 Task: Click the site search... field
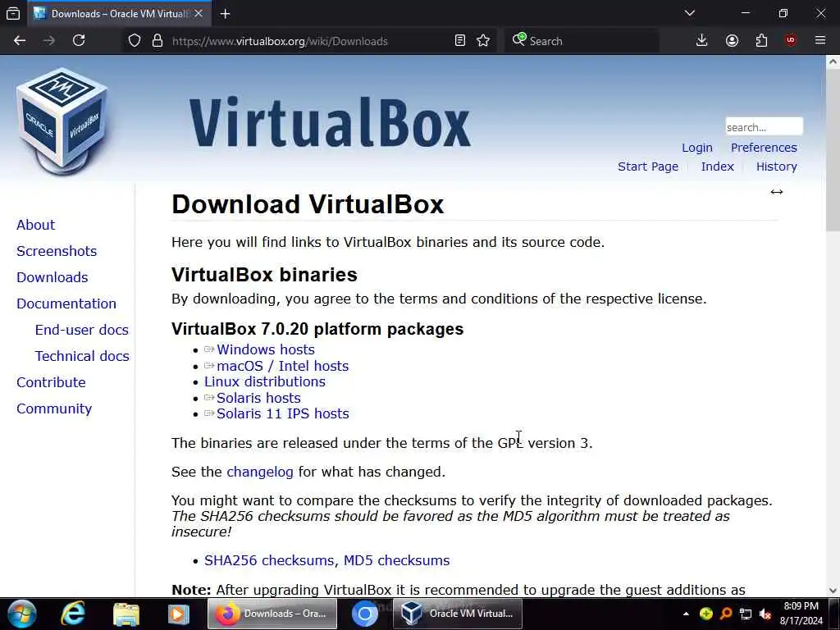(764, 127)
